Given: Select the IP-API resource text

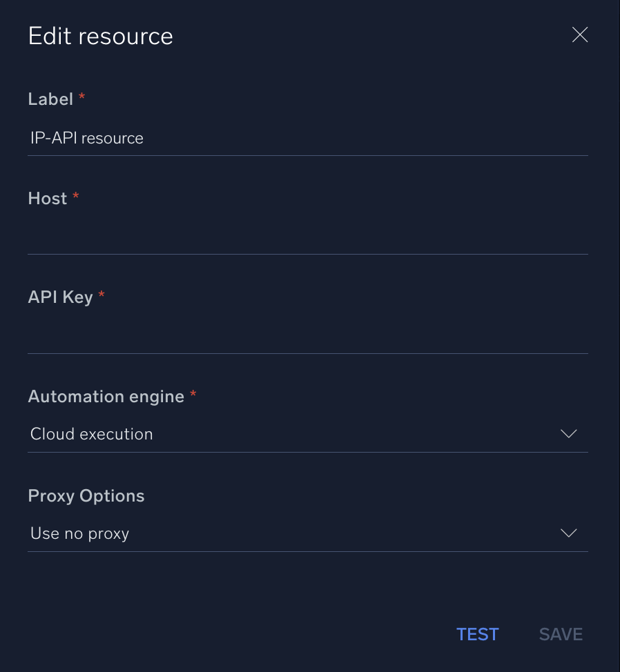Looking at the screenshot, I should (x=86, y=138).
